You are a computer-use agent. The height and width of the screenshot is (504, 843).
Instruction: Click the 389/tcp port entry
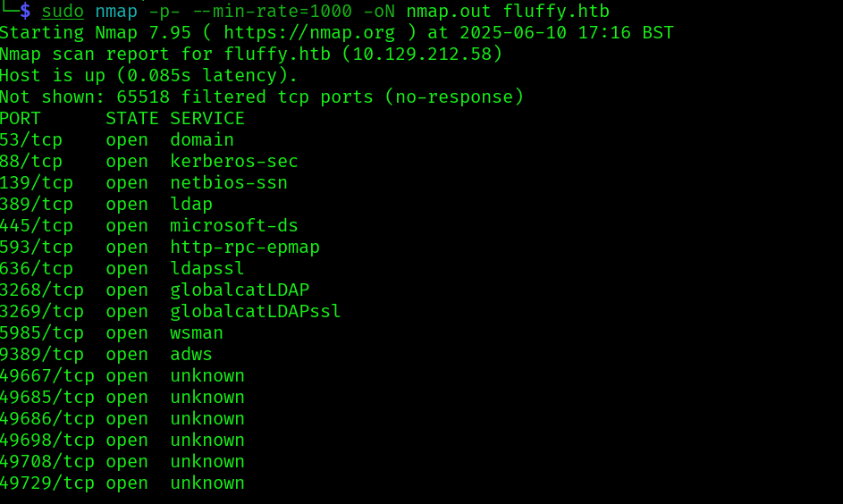[37, 205]
